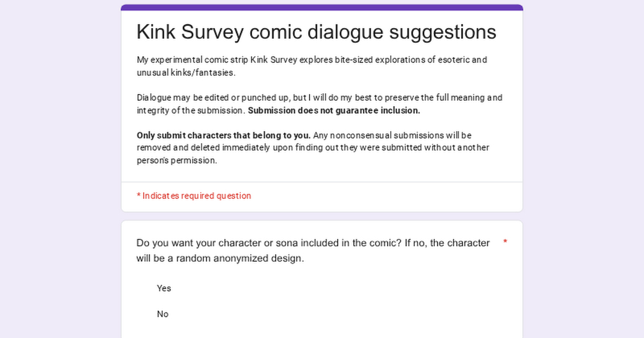Click the words "unusual kinks/fantasies" in the description
The image size is (644, 338).
point(186,72)
